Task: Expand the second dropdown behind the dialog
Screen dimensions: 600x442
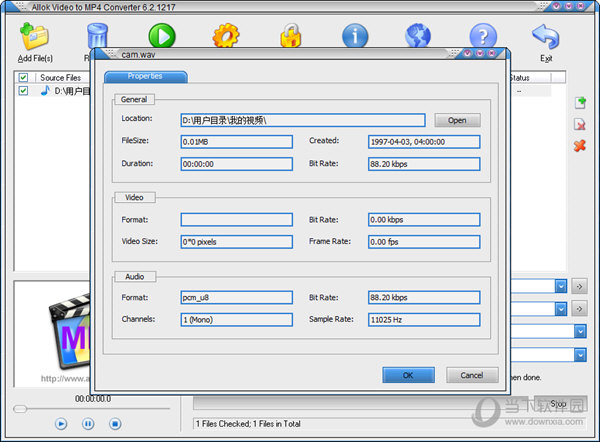Action: (x=561, y=308)
